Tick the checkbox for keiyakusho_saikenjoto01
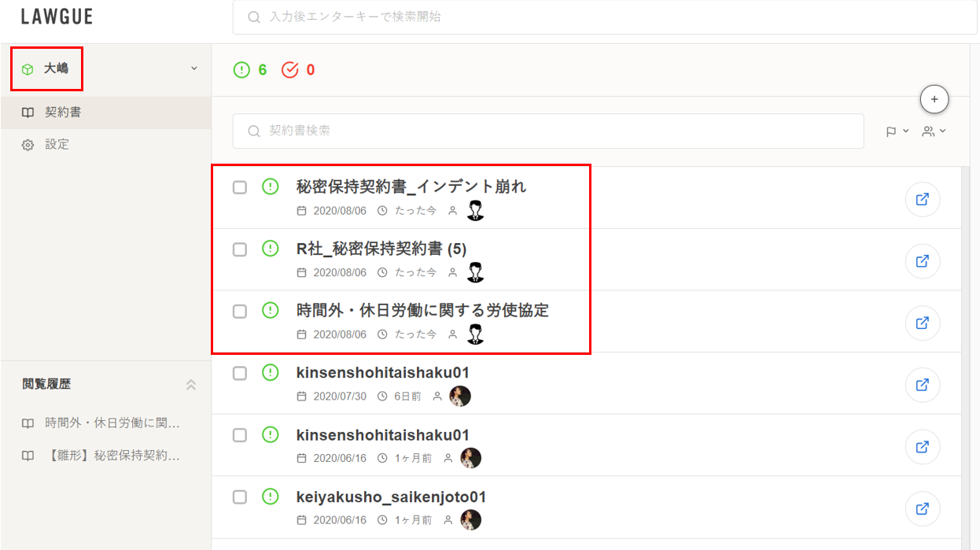The width and height of the screenshot is (980, 550). coord(240,497)
